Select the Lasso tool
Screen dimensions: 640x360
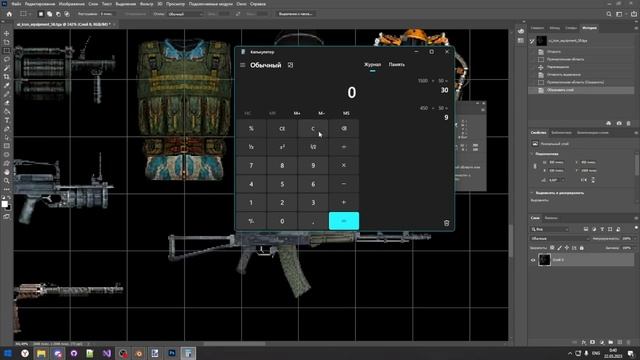tap(7, 59)
